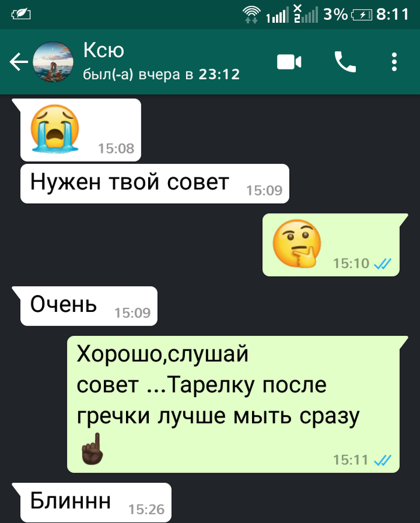Screen dimensions: 420x523
Task: Tap the SIM 1 signal strength icon
Action: pos(277,16)
